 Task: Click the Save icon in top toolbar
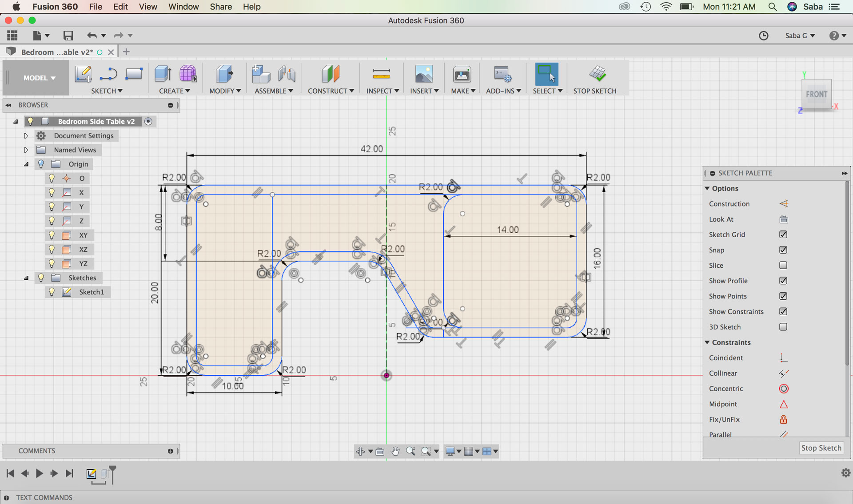pyautogui.click(x=68, y=36)
